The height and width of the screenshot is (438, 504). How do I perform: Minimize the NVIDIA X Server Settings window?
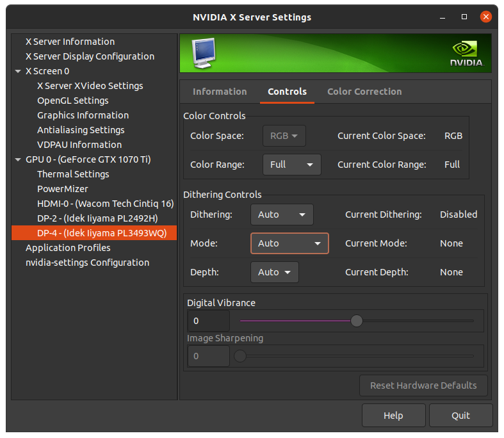coord(443,17)
